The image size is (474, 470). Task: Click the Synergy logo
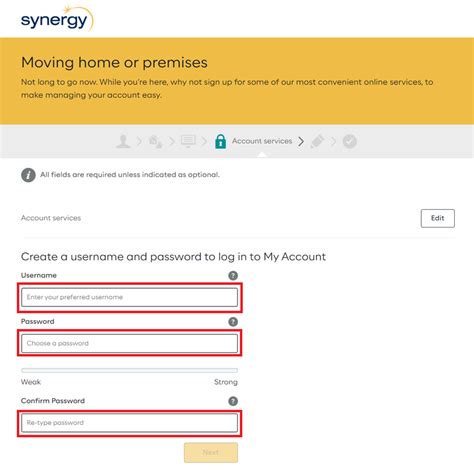(57, 19)
